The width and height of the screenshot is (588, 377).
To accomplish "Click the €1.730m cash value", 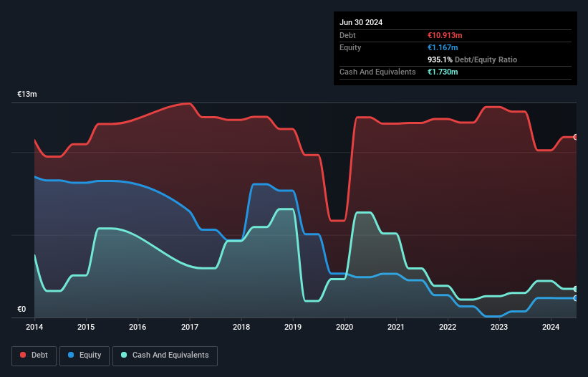I will point(443,72).
